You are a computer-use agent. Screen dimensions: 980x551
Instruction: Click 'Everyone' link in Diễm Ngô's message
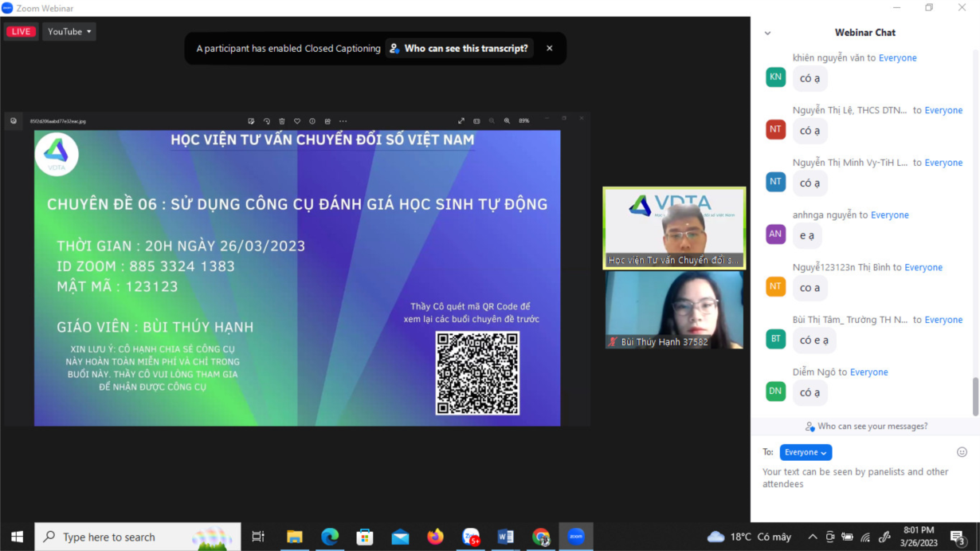(x=868, y=372)
